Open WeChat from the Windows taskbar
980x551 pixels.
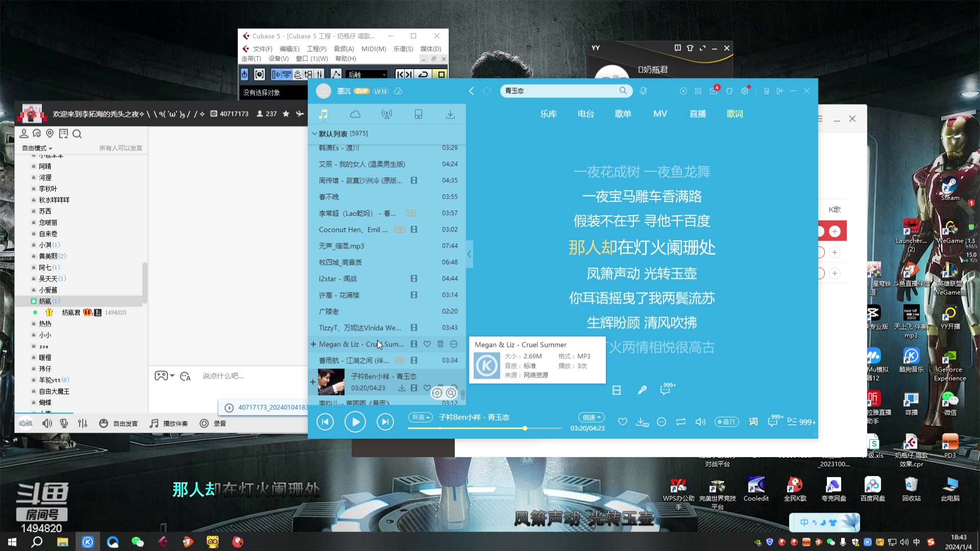138,541
